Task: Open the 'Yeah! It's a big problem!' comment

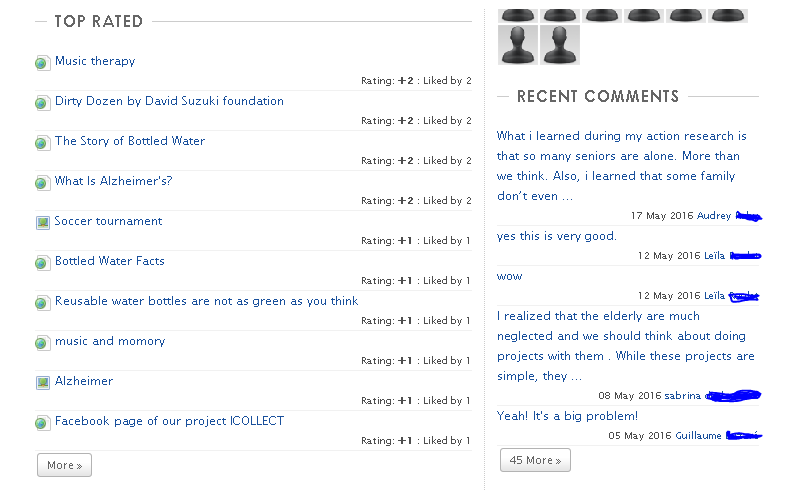Action: tap(567, 416)
